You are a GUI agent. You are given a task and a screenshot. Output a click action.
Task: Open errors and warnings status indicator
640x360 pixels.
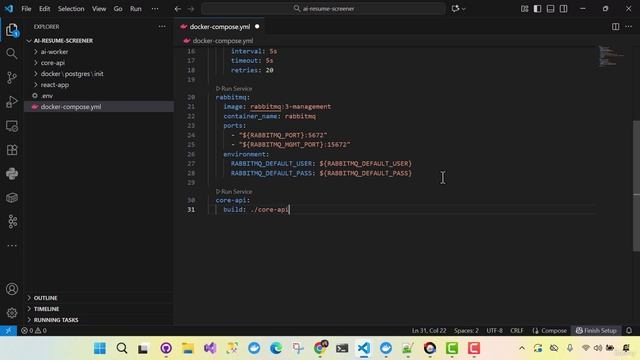point(34,331)
